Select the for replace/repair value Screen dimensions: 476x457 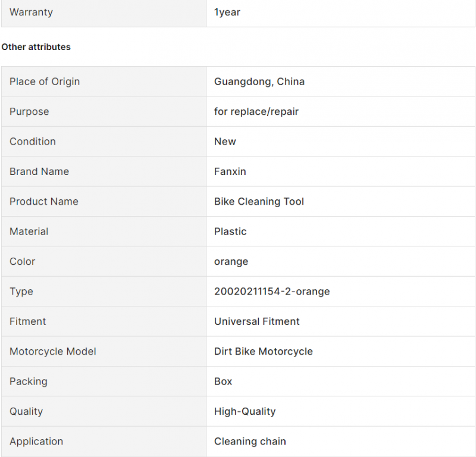click(256, 112)
